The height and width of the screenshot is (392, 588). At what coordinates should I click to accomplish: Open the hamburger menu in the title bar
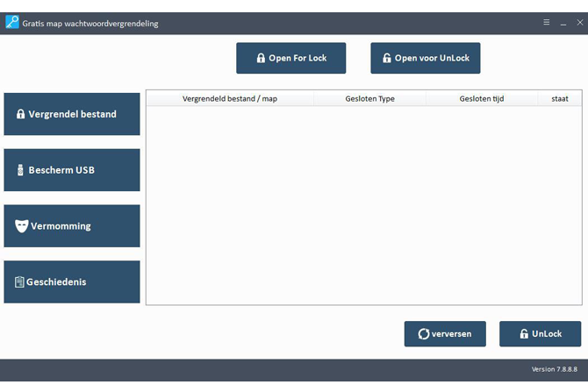[x=547, y=23]
